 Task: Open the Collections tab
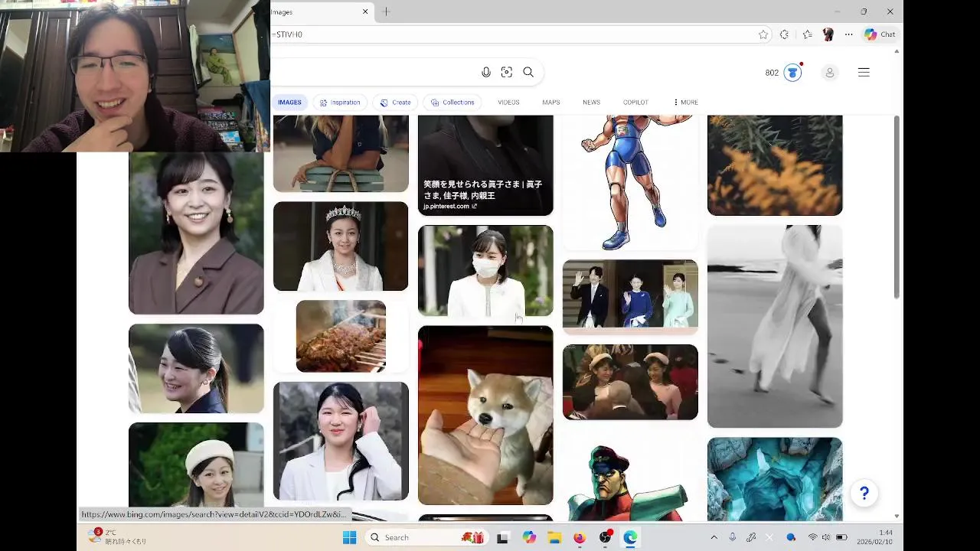pyautogui.click(x=452, y=103)
